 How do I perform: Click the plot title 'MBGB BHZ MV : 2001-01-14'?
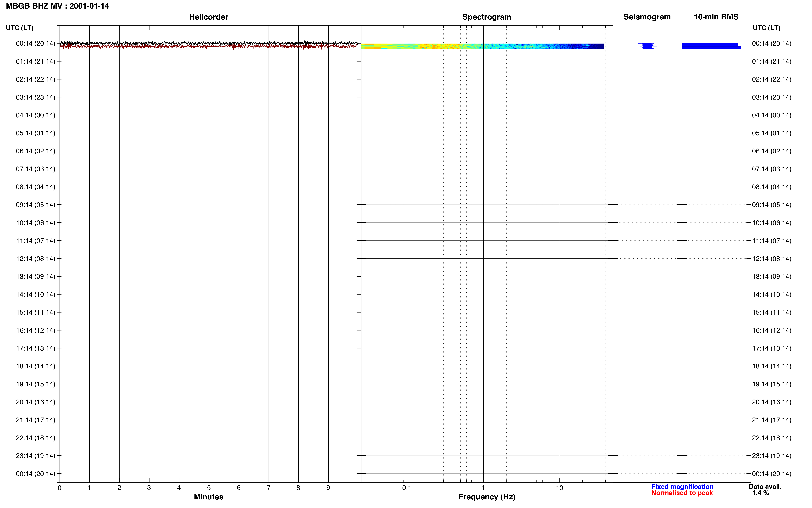point(57,6)
